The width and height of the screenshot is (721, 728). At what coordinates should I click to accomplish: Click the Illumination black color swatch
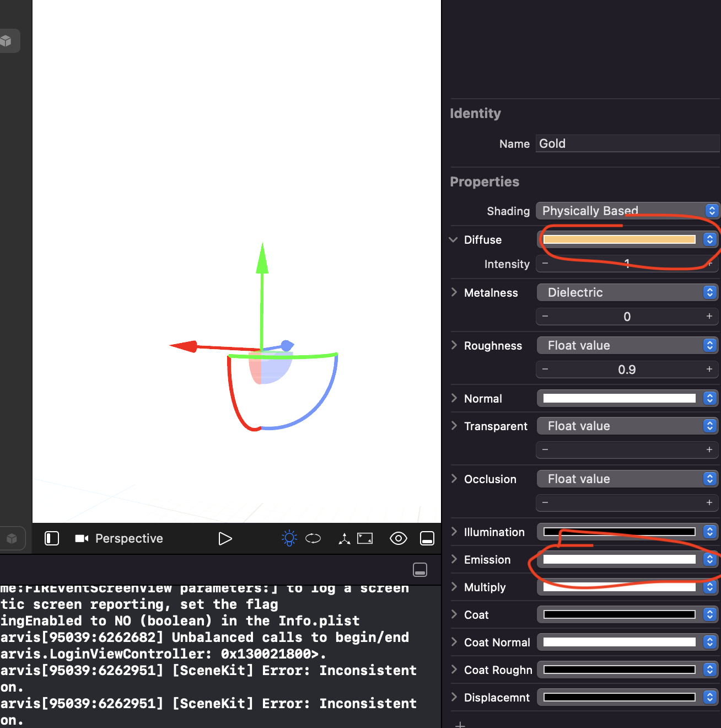(620, 532)
